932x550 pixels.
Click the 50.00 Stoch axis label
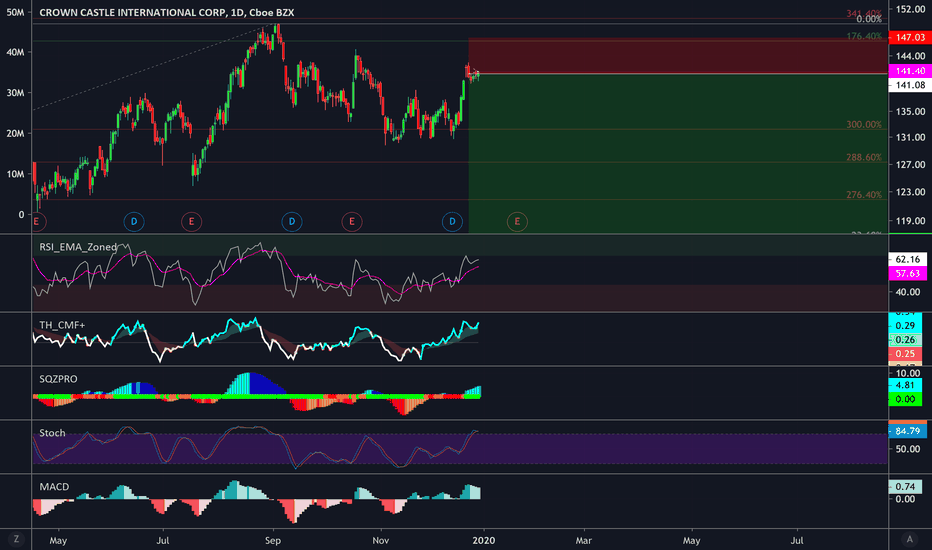tap(908, 449)
